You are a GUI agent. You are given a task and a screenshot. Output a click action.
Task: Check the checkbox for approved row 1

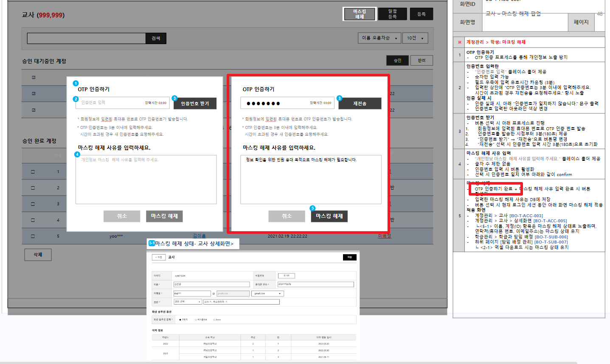point(33,172)
